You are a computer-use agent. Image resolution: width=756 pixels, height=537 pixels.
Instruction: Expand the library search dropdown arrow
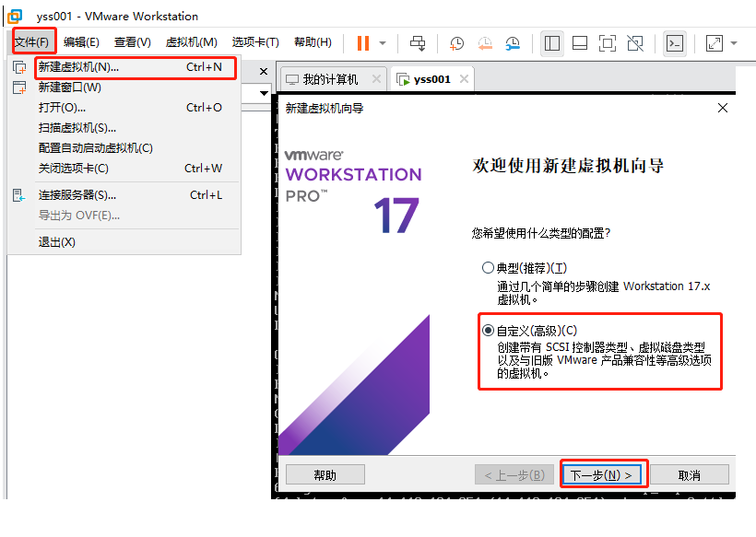264,93
